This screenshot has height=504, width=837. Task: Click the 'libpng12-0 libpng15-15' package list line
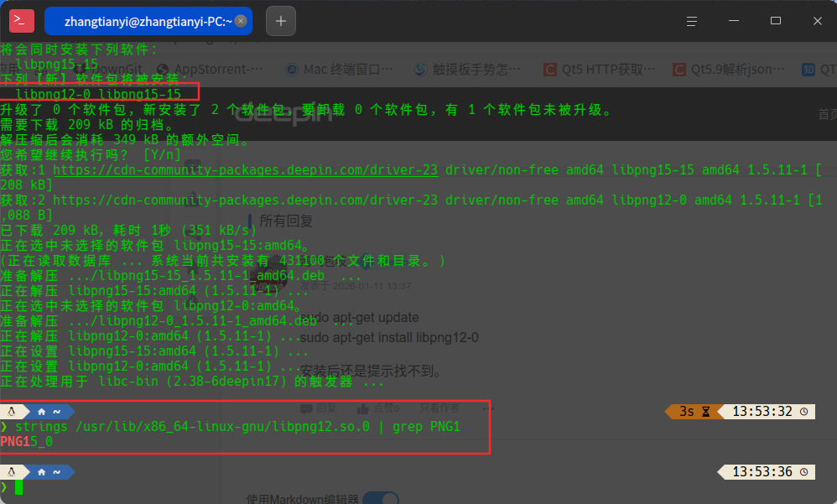[x=98, y=95]
